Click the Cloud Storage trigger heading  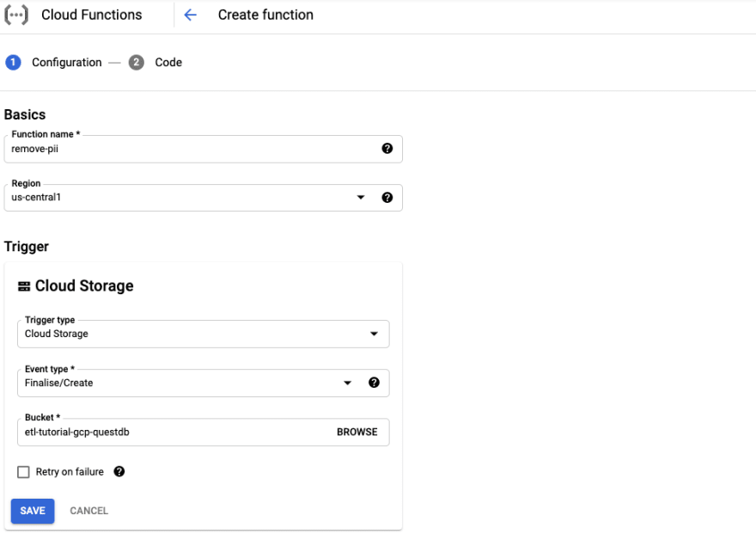click(84, 285)
